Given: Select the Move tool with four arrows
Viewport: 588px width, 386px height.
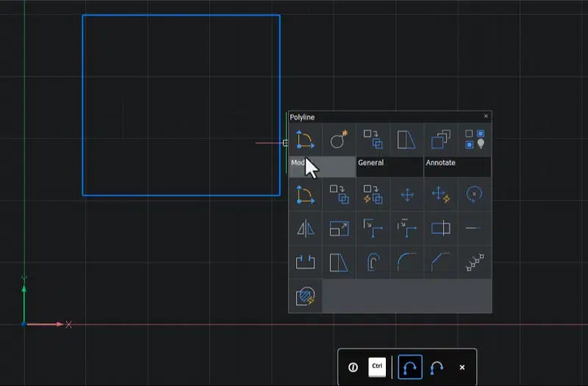Looking at the screenshot, I should pyautogui.click(x=406, y=195).
